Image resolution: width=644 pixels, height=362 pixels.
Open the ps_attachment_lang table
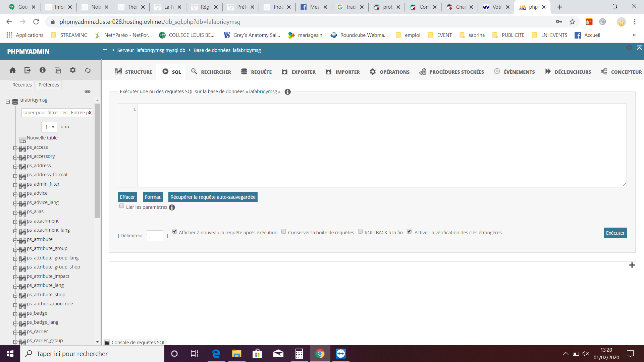pos(48,230)
